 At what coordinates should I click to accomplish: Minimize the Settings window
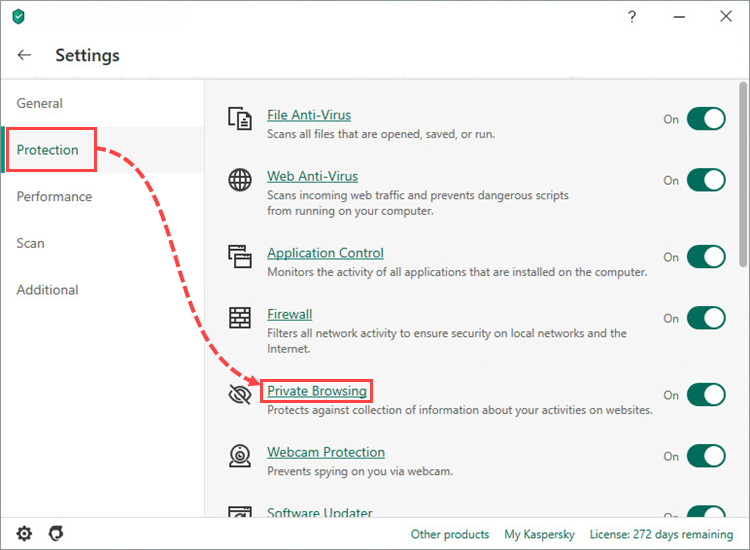679,17
